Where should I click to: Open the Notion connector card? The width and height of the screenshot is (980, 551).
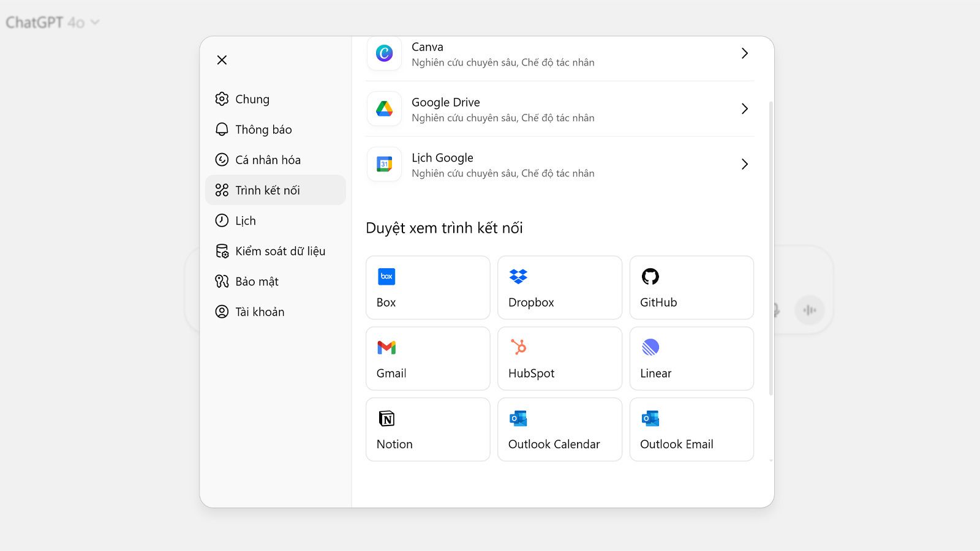pyautogui.click(x=428, y=430)
